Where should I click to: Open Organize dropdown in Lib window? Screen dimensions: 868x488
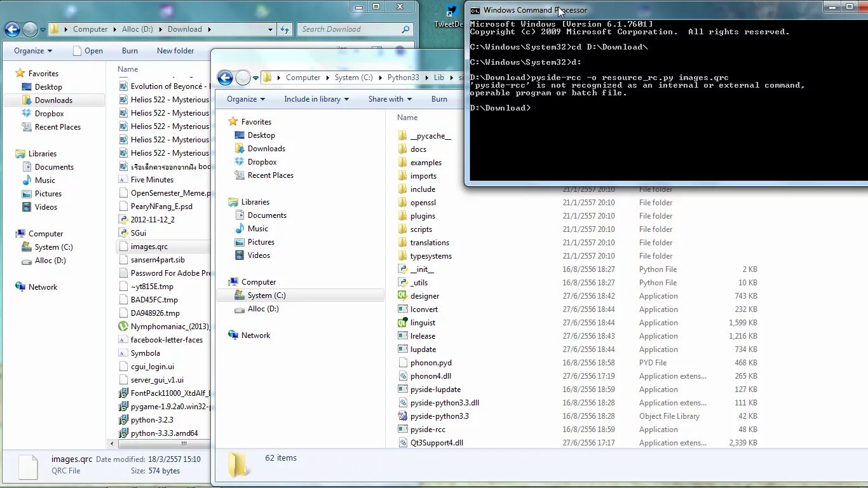click(246, 99)
